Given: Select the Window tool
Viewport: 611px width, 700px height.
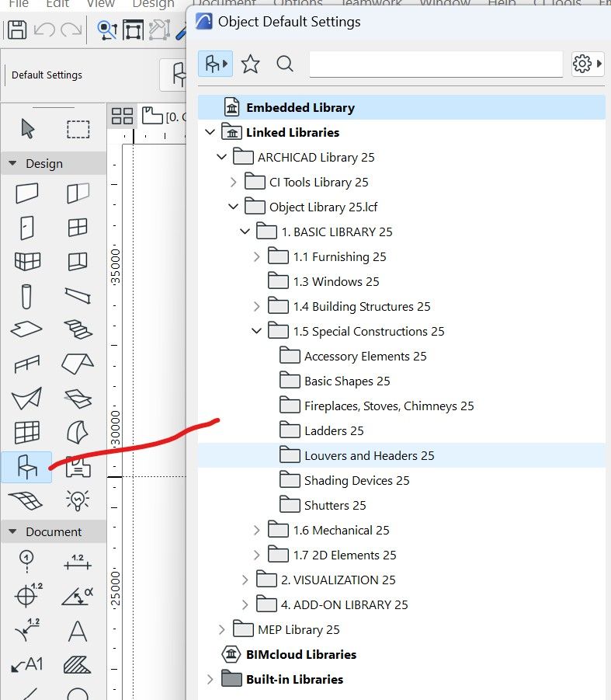Looking at the screenshot, I should (78, 227).
